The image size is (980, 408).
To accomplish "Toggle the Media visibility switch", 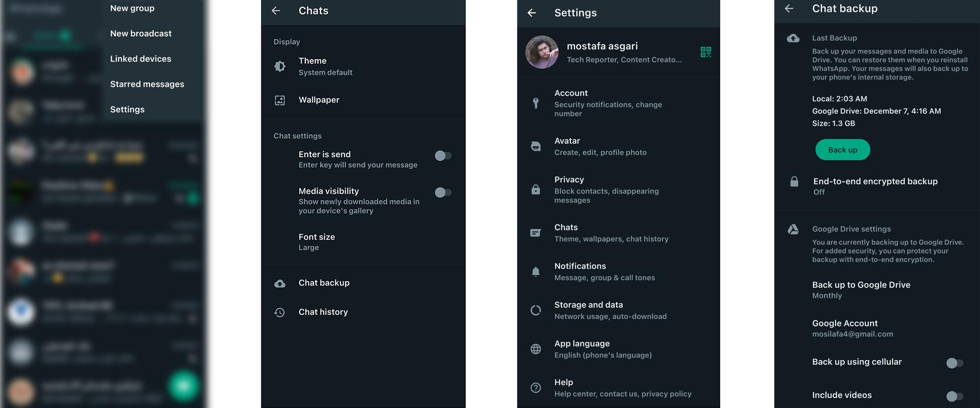I will pos(443,192).
